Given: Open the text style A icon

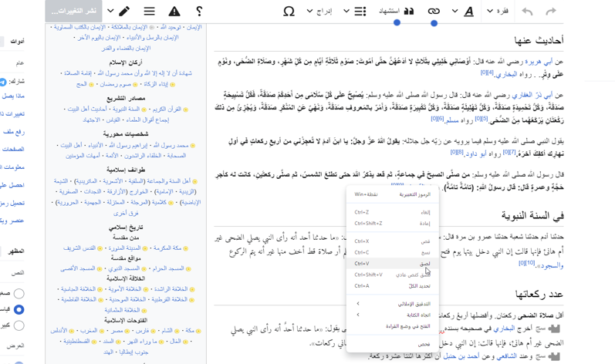Looking at the screenshot, I should [468, 12].
